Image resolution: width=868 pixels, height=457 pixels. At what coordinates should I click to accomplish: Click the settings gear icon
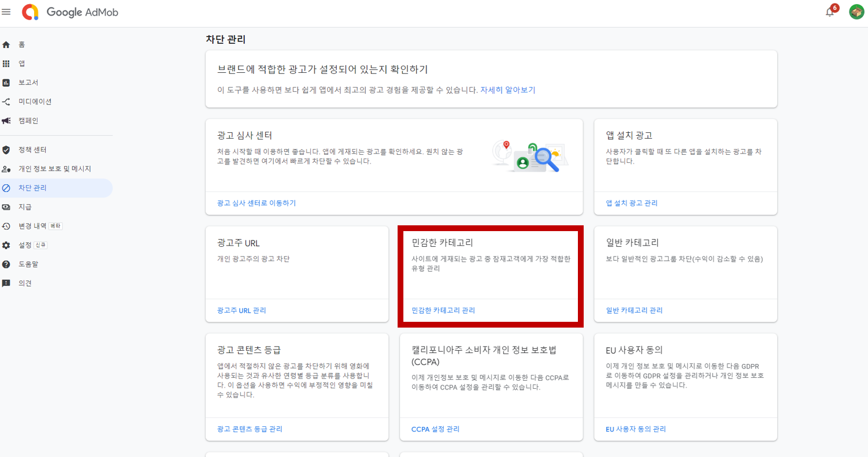point(6,245)
